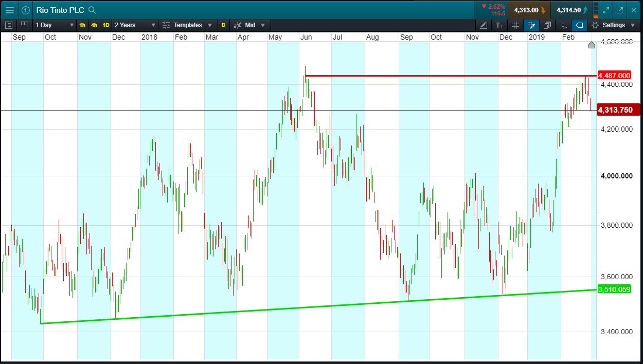The width and height of the screenshot is (643, 364).
Task: Expand the Settings dropdown arrow
Action: (x=632, y=25)
